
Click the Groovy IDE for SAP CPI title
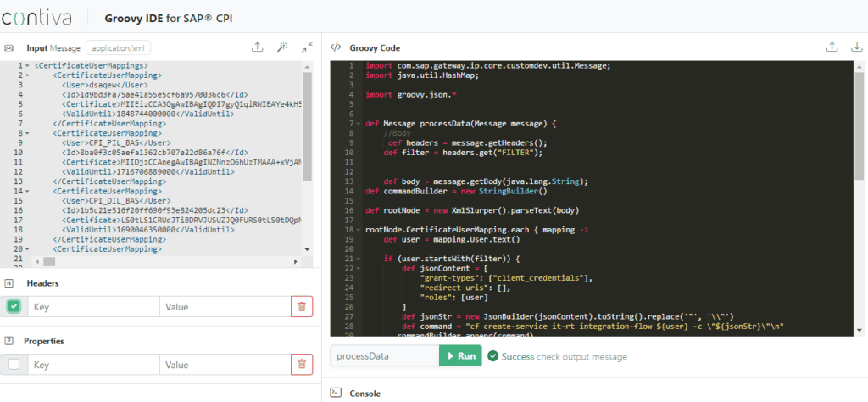169,19
